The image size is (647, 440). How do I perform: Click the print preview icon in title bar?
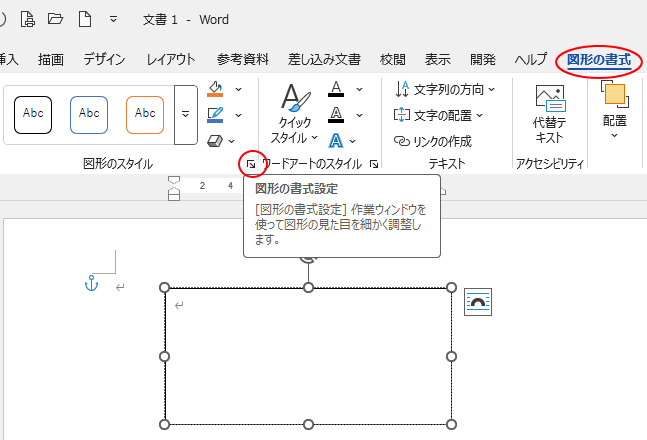click(28, 19)
